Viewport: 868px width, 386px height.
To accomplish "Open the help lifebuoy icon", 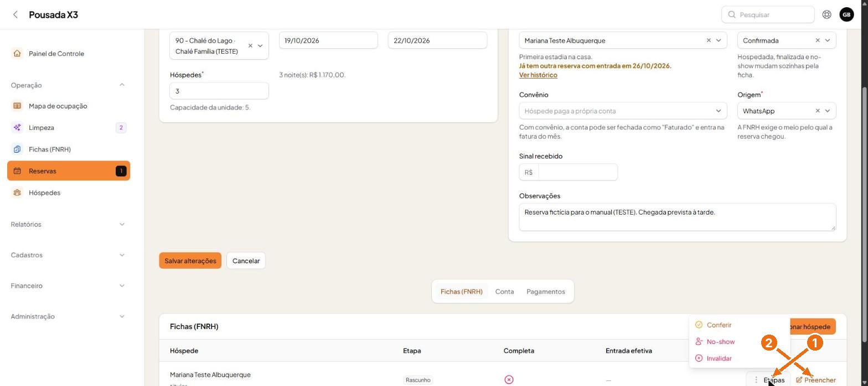I will click(x=826, y=14).
